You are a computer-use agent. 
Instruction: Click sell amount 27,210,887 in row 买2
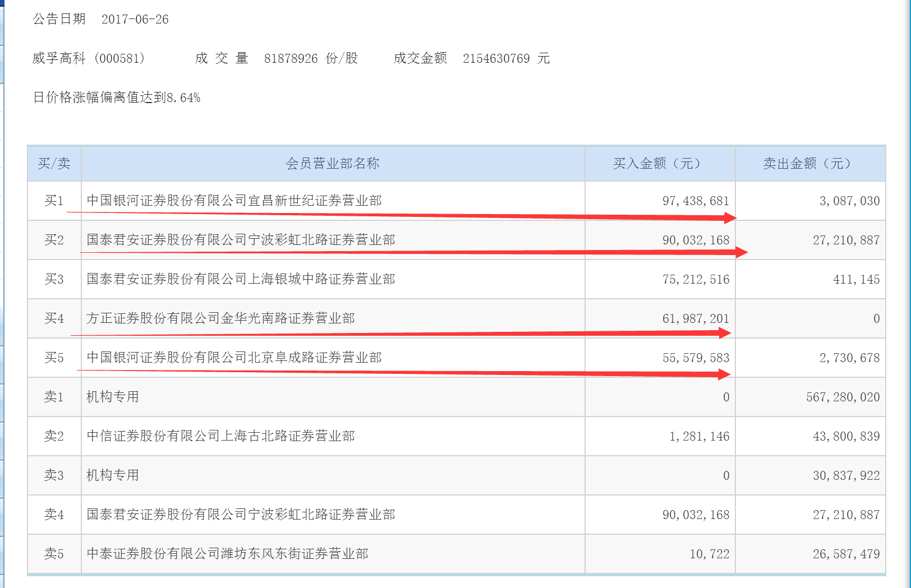pyautogui.click(x=846, y=240)
